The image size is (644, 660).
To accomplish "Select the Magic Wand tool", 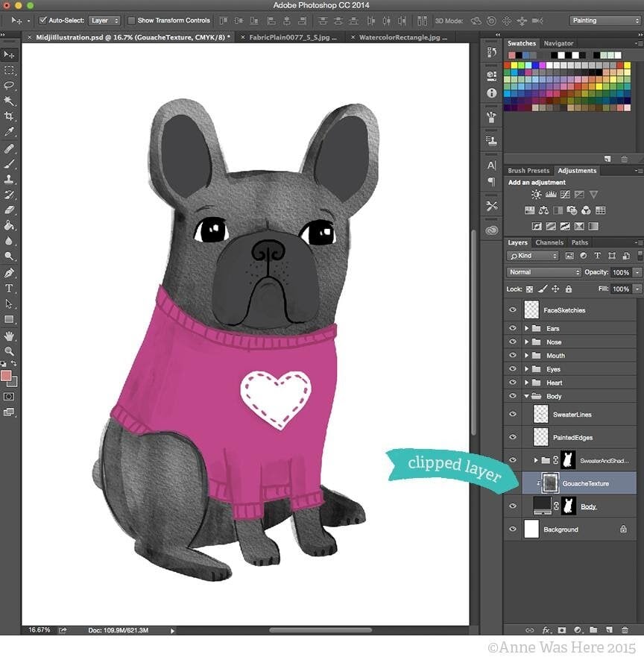I will coord(9,101).
